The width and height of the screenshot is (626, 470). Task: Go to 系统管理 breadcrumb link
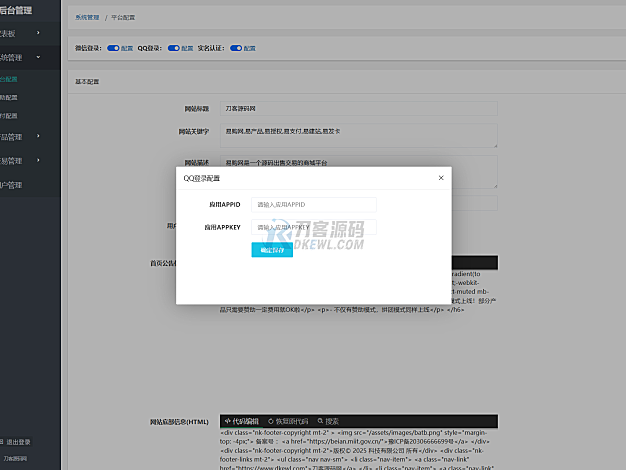87,18
